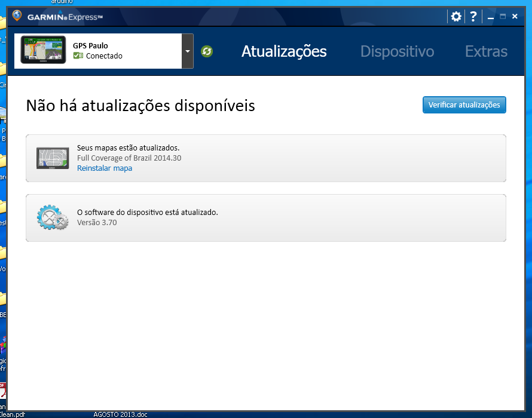
Task: Click the green sync refresh icon
Action: pyautogui.click(x=207, y=51)
